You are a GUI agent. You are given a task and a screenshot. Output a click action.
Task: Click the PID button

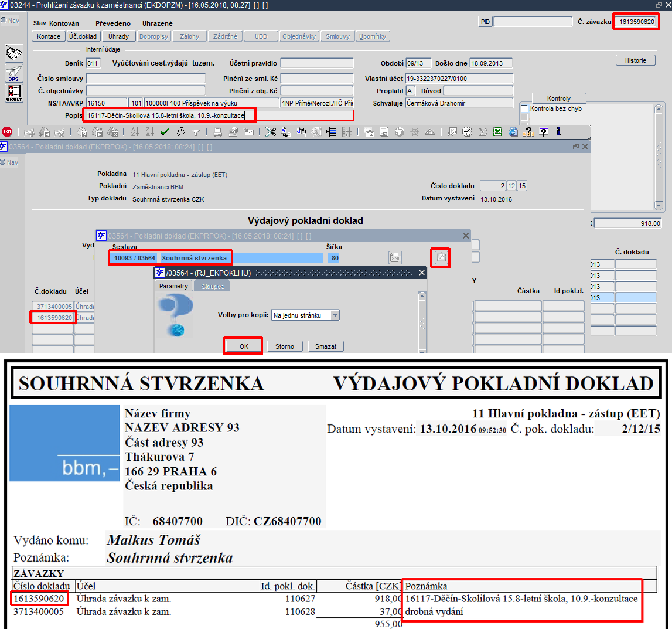coord(485,22)
